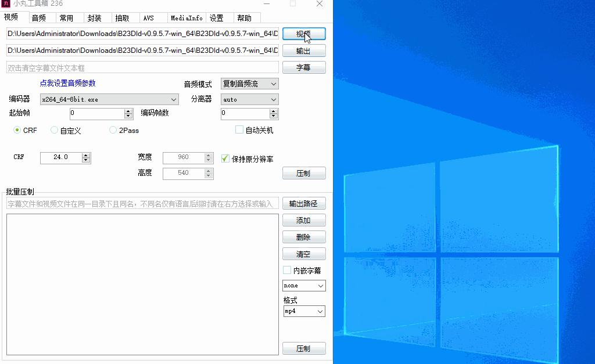Select the CRF radio button
The height and width of the screenshot is (364, 595).
click(18, 130)
